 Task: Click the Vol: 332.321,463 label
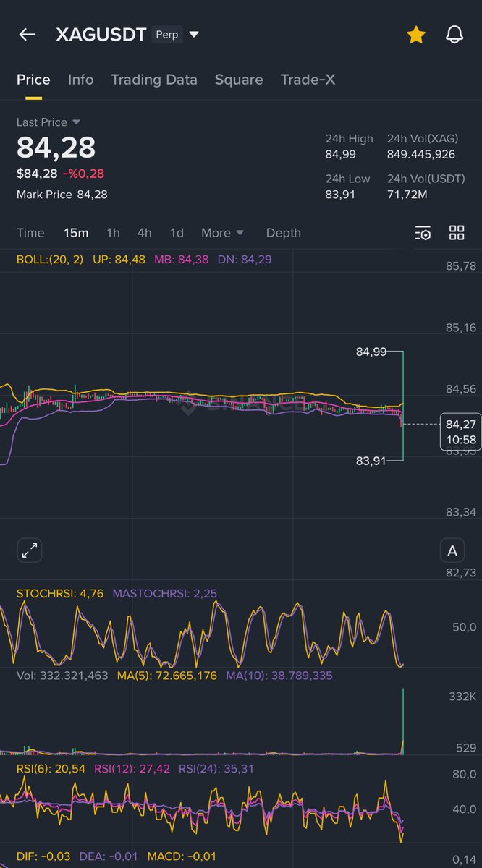pos(62,676)
